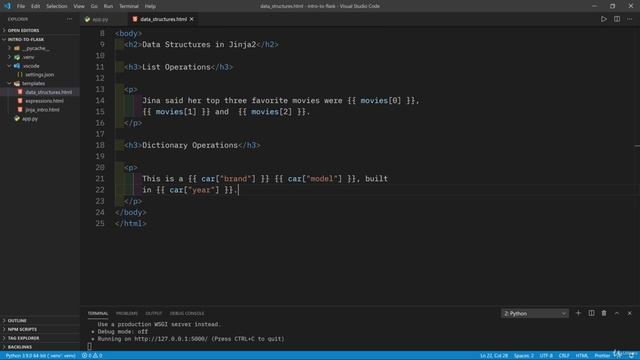Viewport: 640px width, 360px height.
Task: Click the Run file play icon
Action: (604, 19)
